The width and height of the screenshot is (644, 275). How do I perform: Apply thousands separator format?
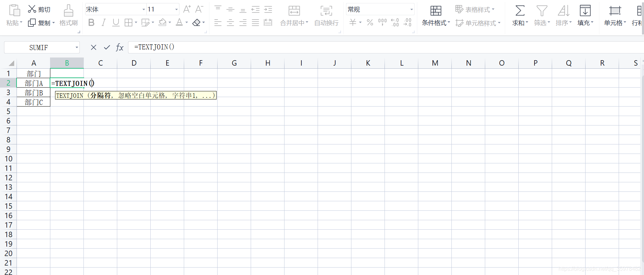click(382, 22)
